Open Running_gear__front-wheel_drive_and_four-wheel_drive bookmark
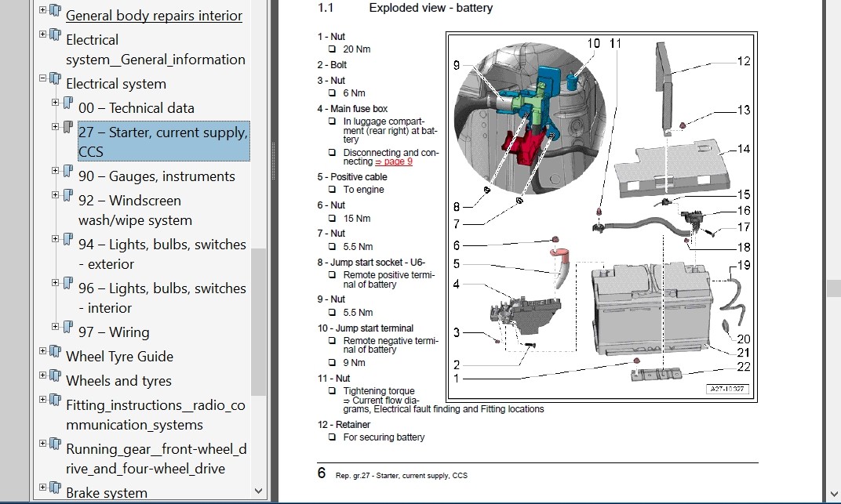841x504 pixels. 156,459
